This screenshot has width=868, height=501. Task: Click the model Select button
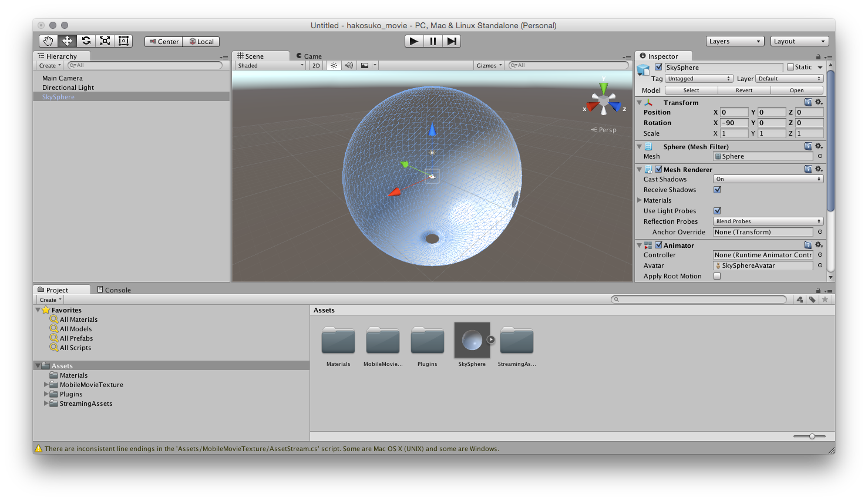691,90
